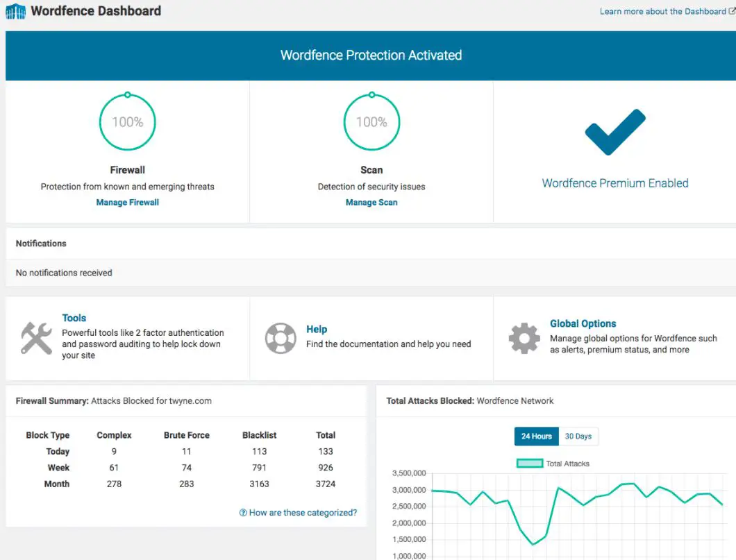Click the Wordfence logo icon in the header

[15, 11]
